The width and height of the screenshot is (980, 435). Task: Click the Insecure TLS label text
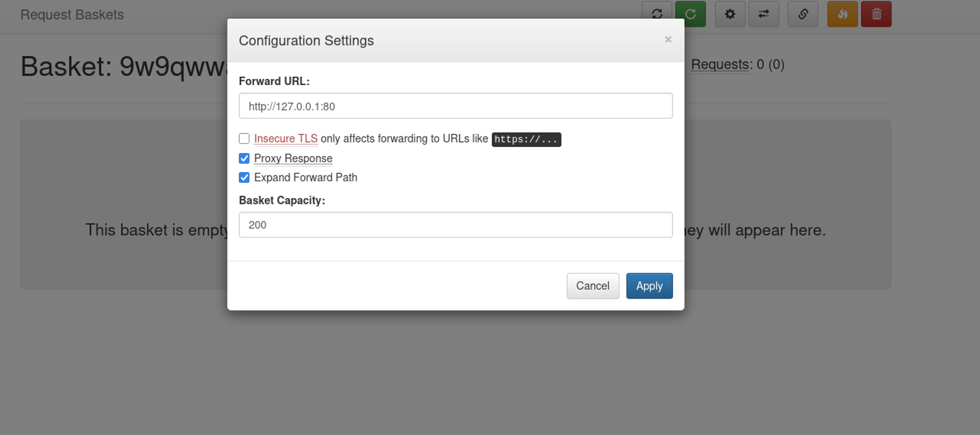click(286, 139)
